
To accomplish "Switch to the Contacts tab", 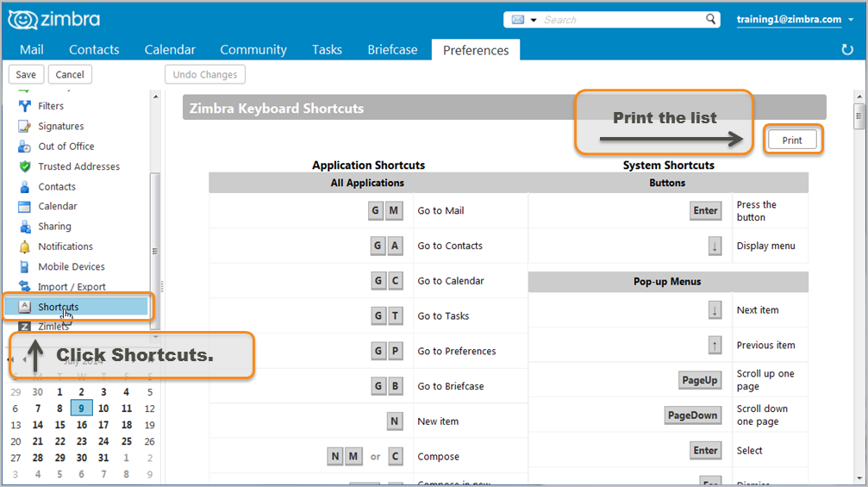I will pyautogui.click(x=94, y=50).
